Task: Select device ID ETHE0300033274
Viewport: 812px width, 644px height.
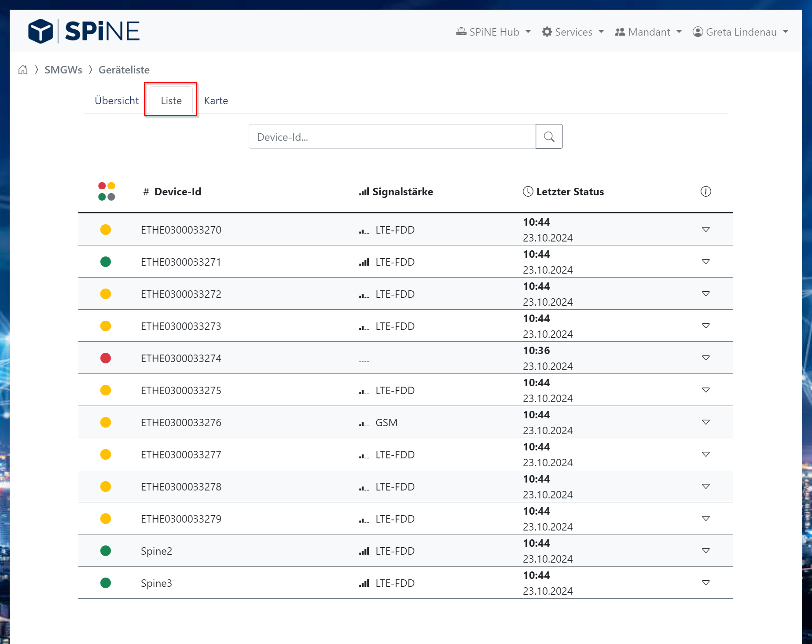Action: [x=181, y=359]
